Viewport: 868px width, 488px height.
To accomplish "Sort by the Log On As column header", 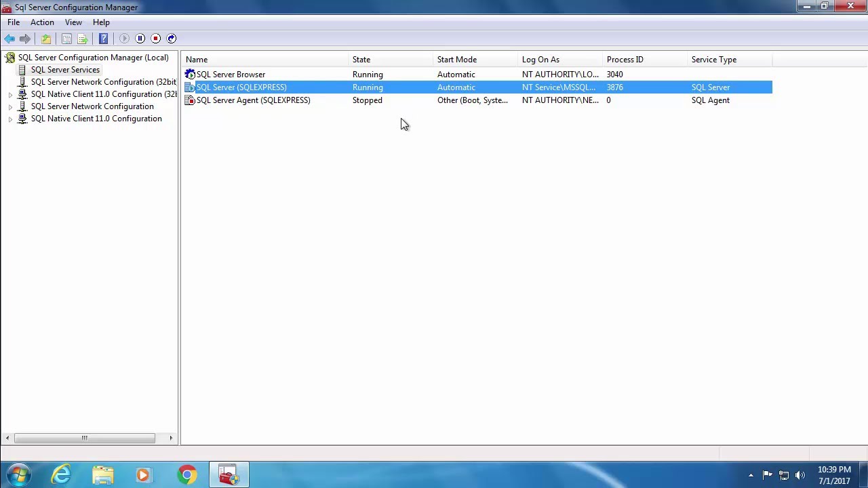I will coord(560,60).
